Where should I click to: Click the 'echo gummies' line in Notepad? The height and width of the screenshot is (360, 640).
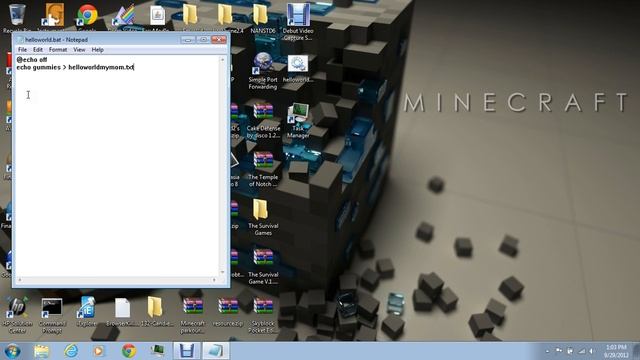(x=75, y=67)
